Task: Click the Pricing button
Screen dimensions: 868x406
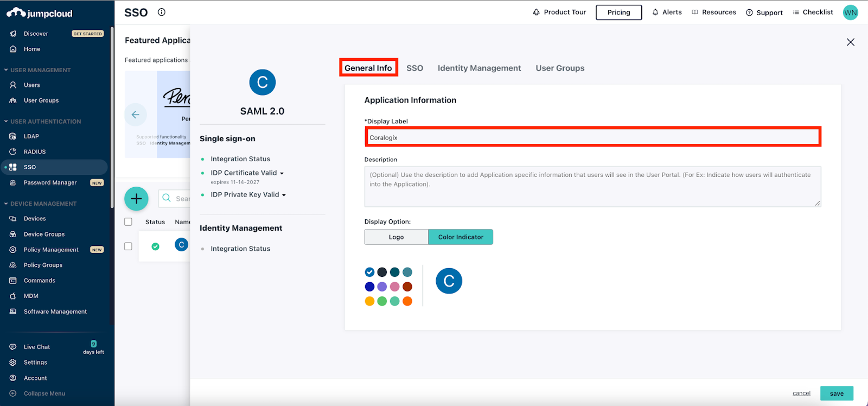Action: pyautogui.click(x=619, y=12)
